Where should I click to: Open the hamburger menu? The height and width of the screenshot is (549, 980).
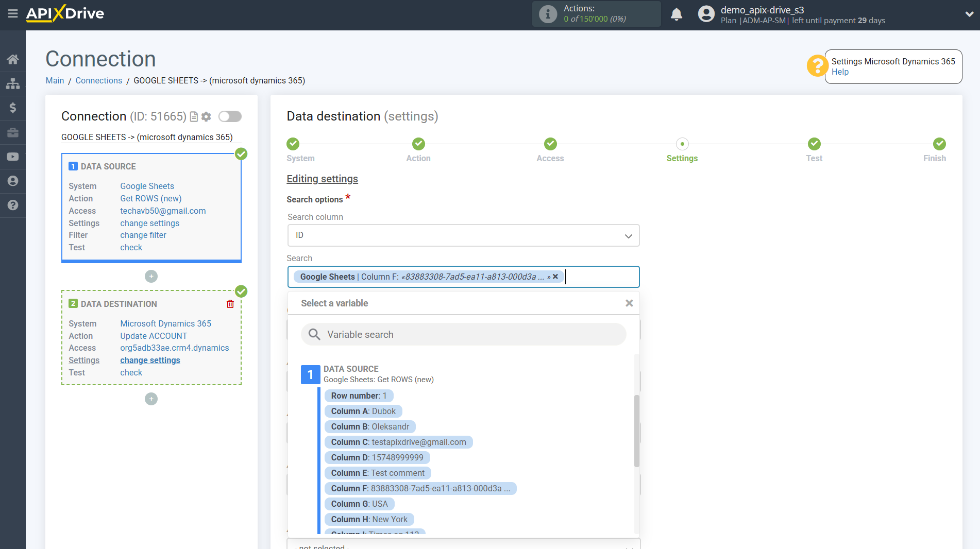(x=13, y=14)
